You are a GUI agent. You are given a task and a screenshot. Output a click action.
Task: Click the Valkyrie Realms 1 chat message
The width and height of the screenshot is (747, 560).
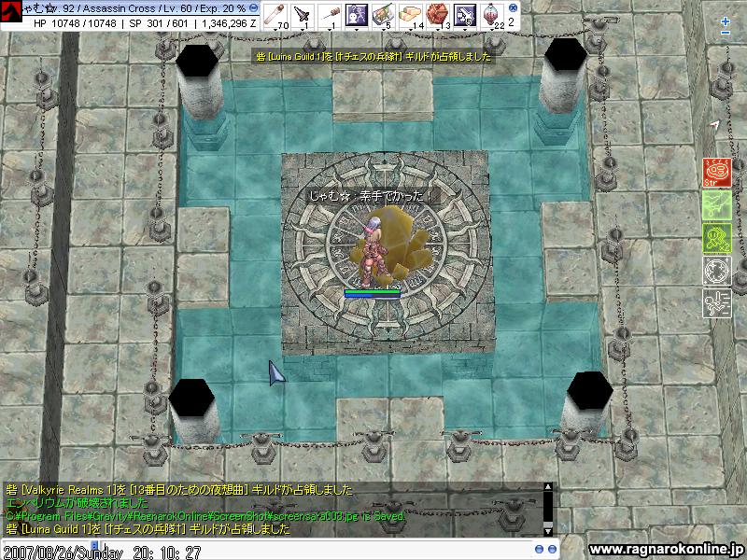tap(179, 489)
